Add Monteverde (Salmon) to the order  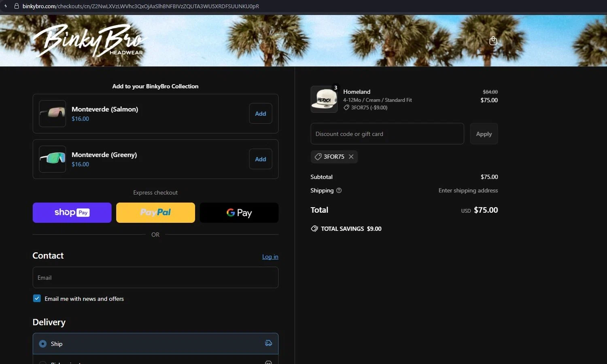click(261, 114)
